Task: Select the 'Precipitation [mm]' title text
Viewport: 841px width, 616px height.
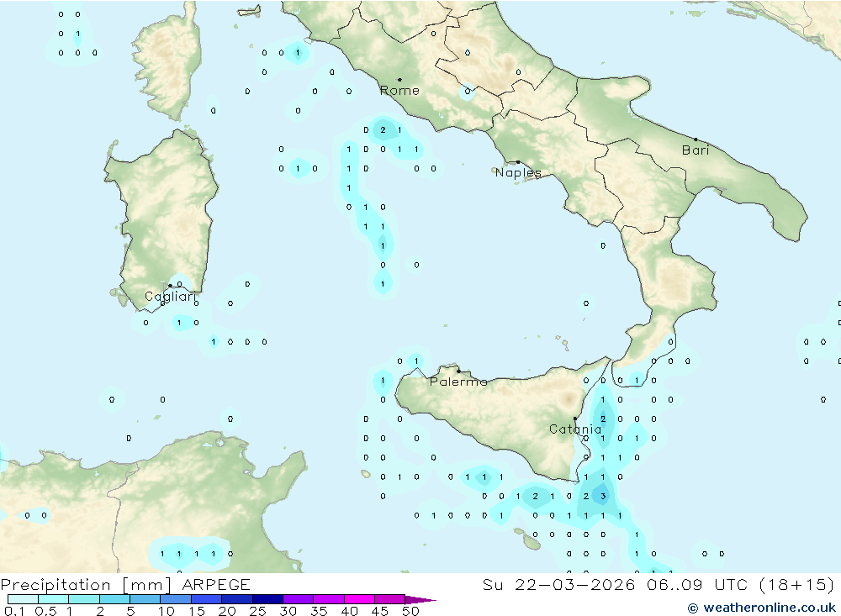Action: (86, 585)
